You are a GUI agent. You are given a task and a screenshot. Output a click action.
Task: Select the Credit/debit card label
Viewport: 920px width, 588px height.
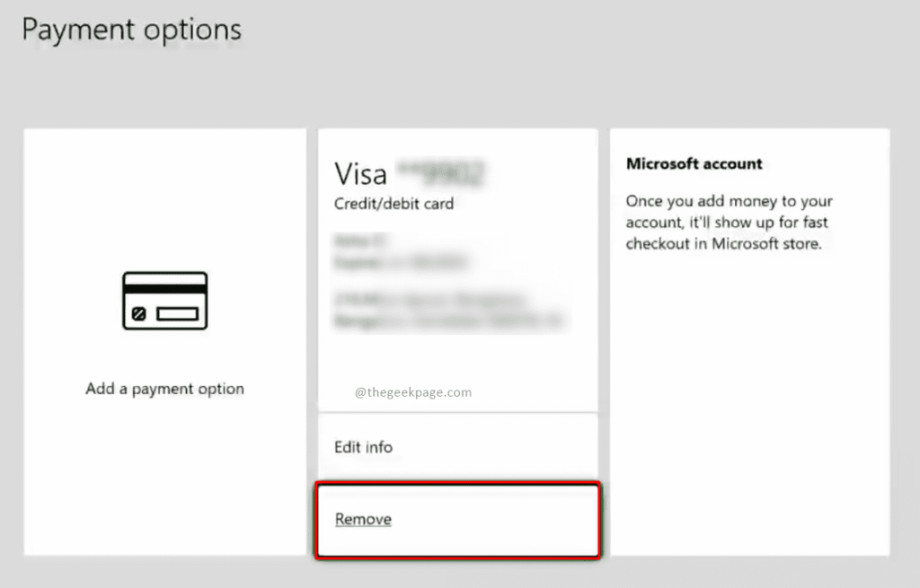394,204
